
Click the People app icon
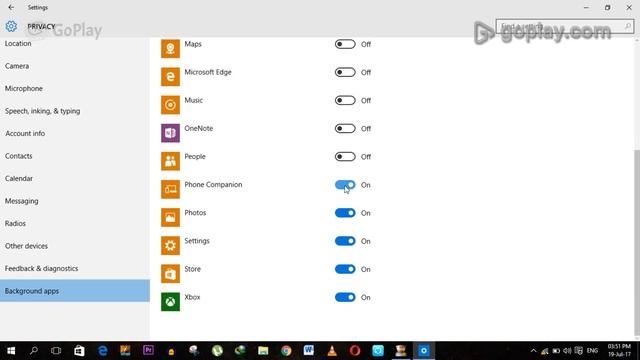(x=170, y=161)
